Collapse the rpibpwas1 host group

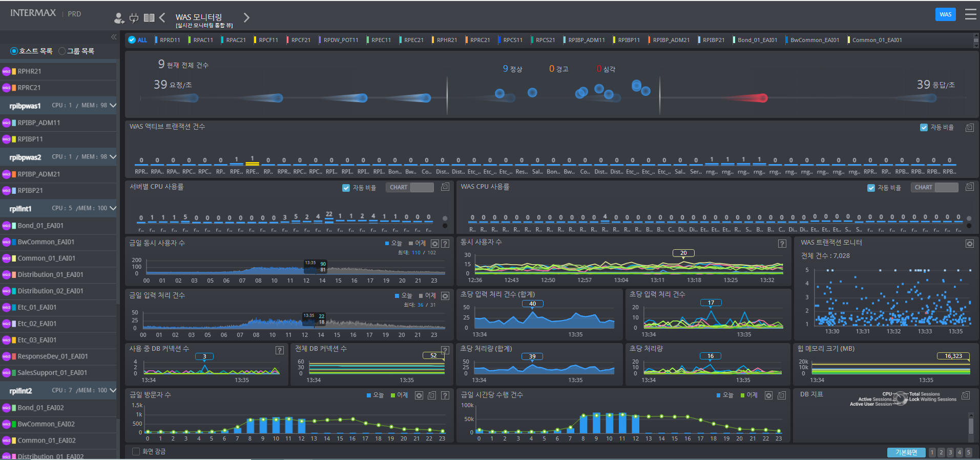113,106
